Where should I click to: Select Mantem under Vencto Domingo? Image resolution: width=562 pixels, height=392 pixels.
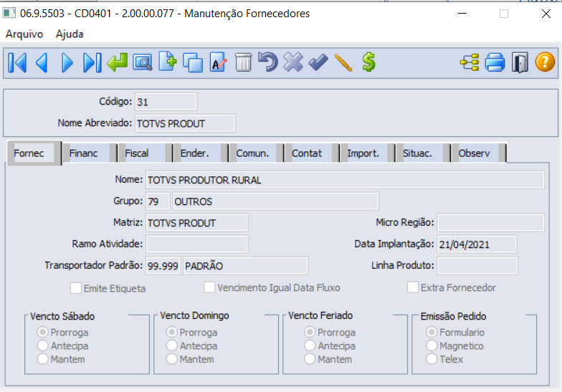pyautogui.click(x=172, y=358)
